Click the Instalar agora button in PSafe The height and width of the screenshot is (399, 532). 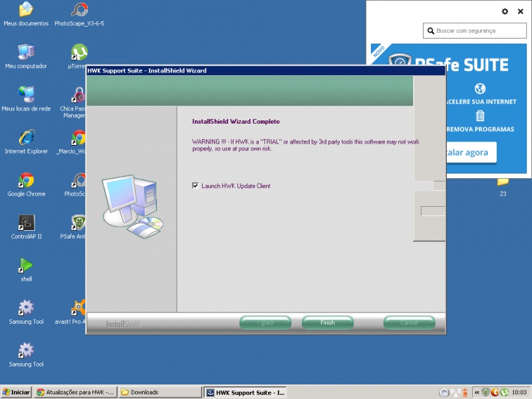pyautogui.click(x=471, y=153)
